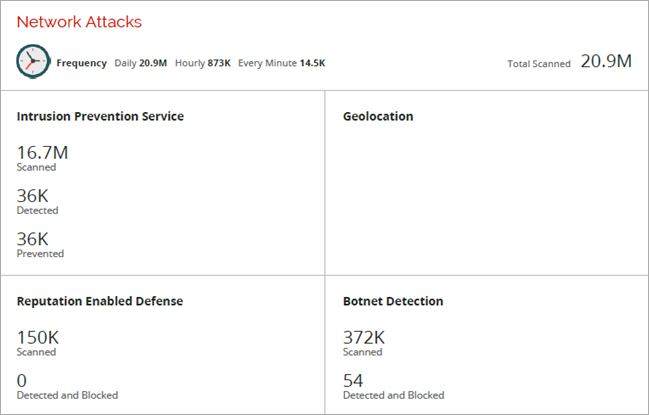The image size is (649, 415).
Task: Click the clock frequency icon
Action: [32, 61]
